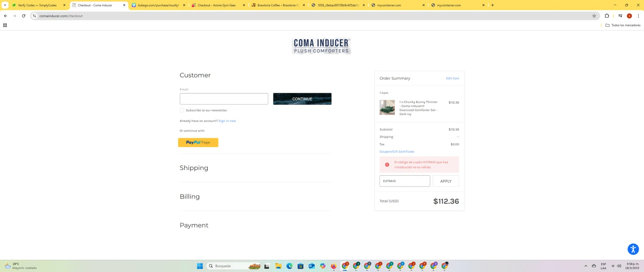Screen dimensions: 644x272
Task: Show hidden system tray icons
Action: (x=586, y=266)
